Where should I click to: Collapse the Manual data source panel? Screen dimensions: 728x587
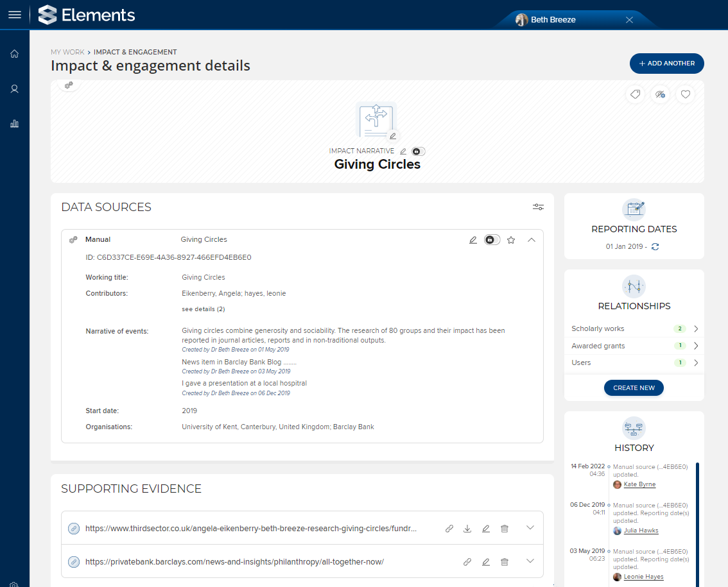click(x=532, y=240)
